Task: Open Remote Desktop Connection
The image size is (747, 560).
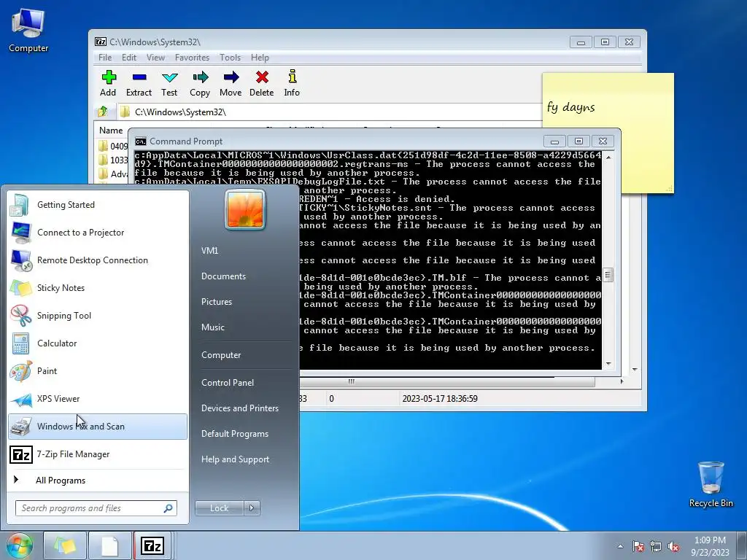Action: [98, 260]
